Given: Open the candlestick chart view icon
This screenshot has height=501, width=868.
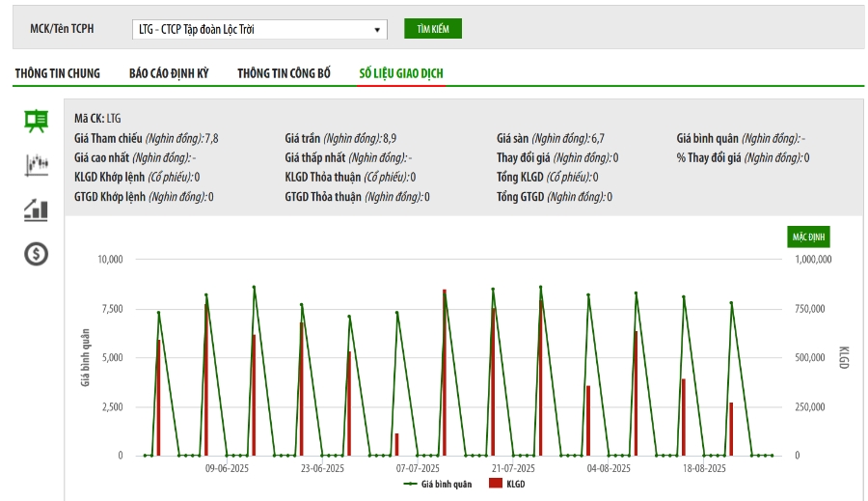Looking at the screenshot, I should click(37, 165).
